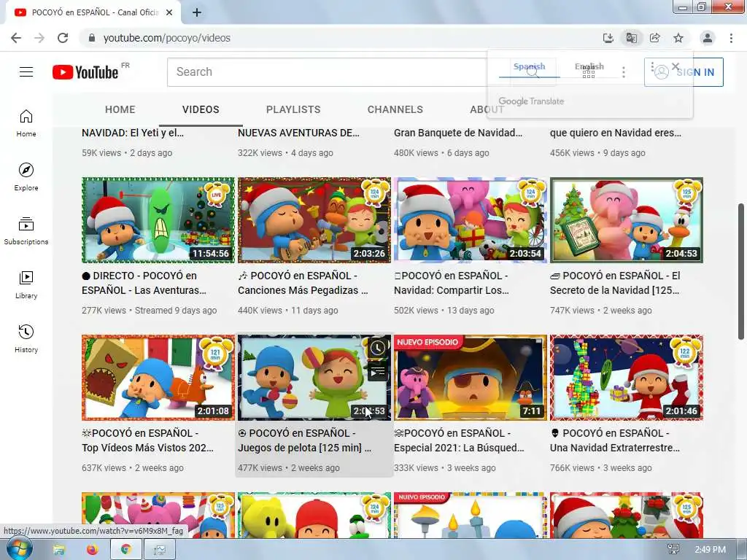
Task: Open Library in the sidebar
Action: point(26,285)
